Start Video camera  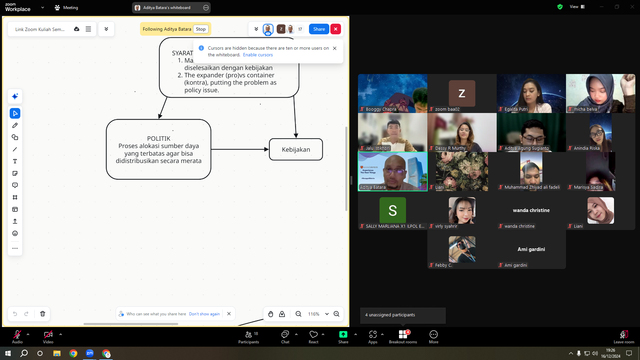pos(48,337)
